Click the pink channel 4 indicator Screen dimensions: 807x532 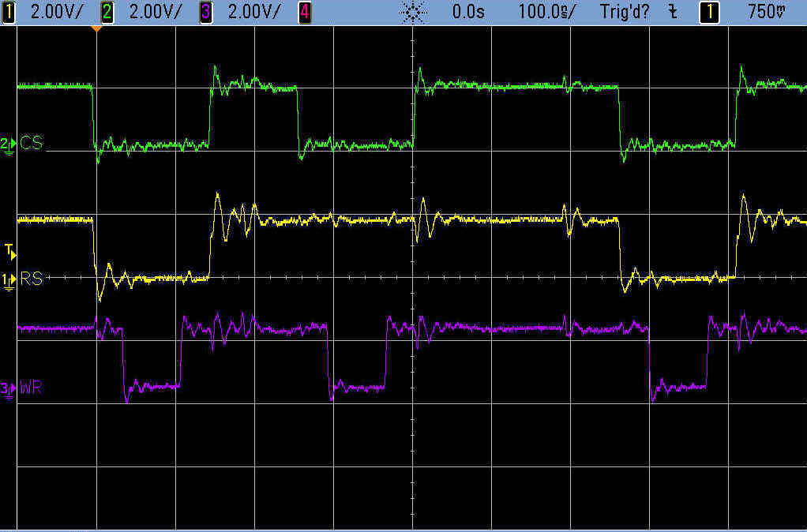[304, 12]
